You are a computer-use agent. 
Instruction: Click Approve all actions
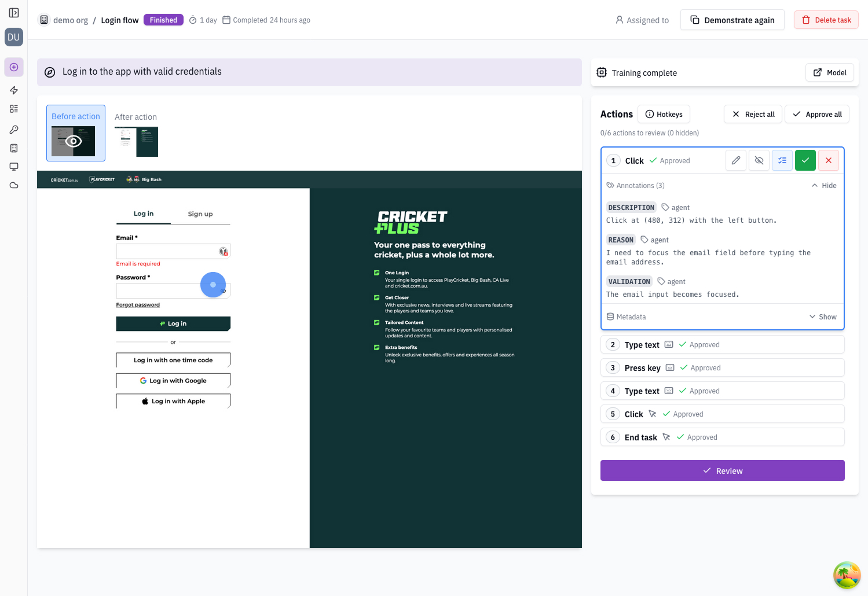(817, 114)
